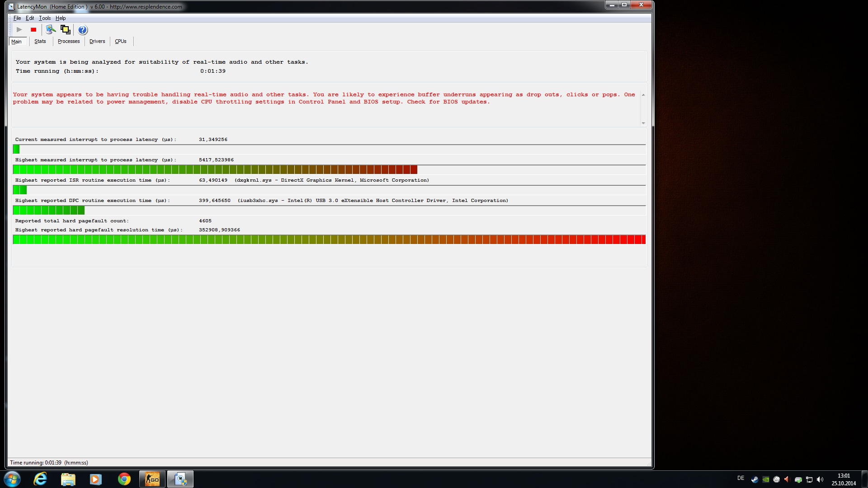Switch to the CPUs tab
Image resolution: width=868 pixels, height=488 pixels.
(121, 41)
